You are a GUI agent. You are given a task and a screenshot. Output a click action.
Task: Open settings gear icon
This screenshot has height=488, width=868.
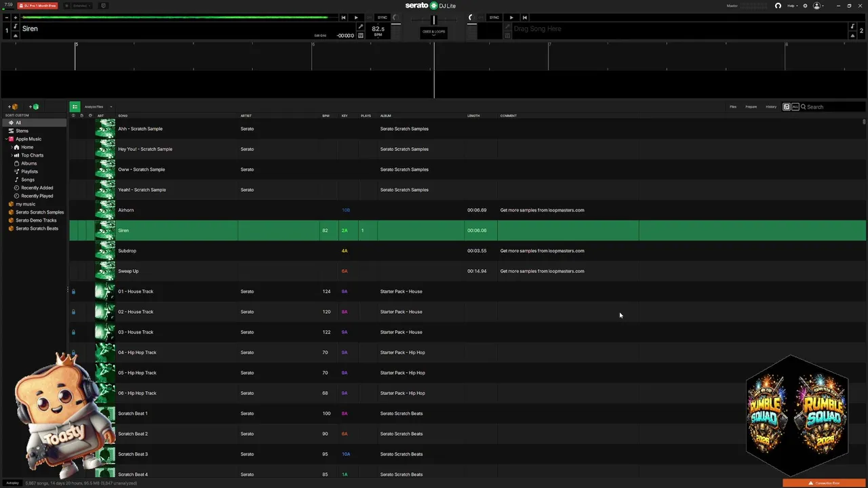(x=805, y=5)
